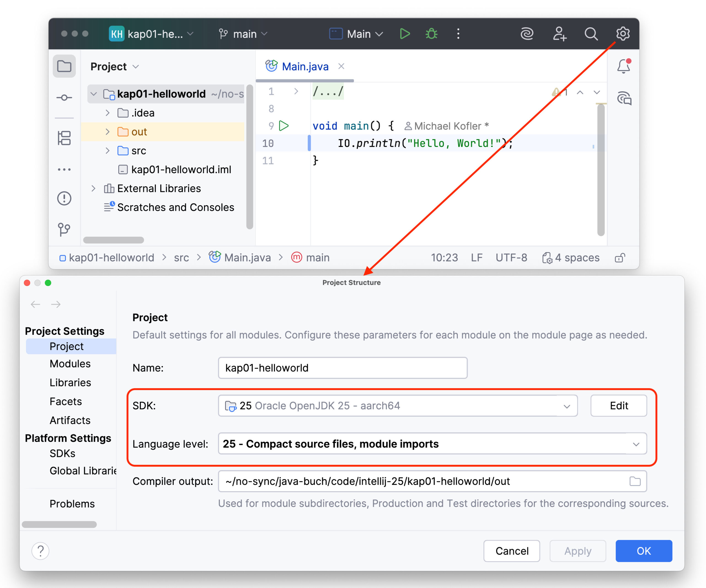Click the help question mark button
This screenshot has width=706, height=588.
coord(40,551)
